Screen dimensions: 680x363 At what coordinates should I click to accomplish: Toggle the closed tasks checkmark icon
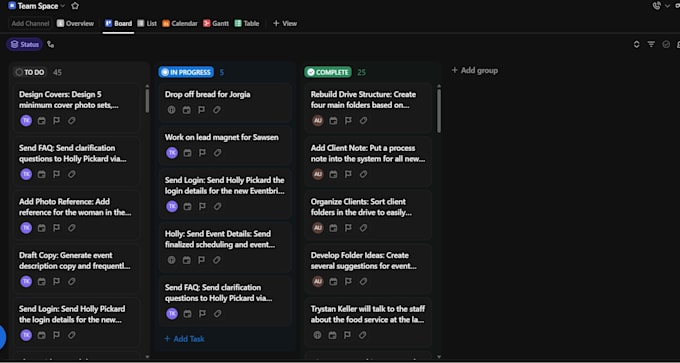coord(666,44)
